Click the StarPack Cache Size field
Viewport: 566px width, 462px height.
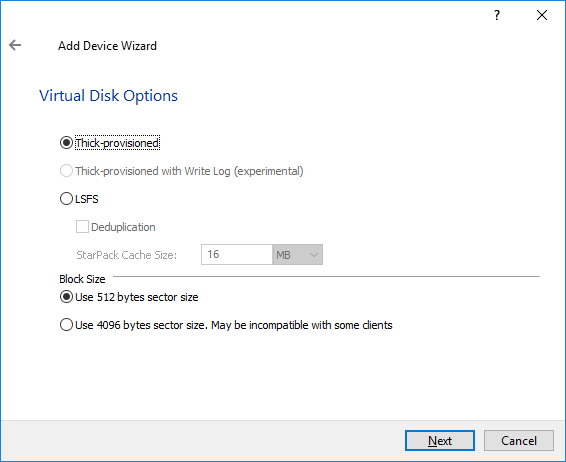pyautogui.click(x=236, y=254)
